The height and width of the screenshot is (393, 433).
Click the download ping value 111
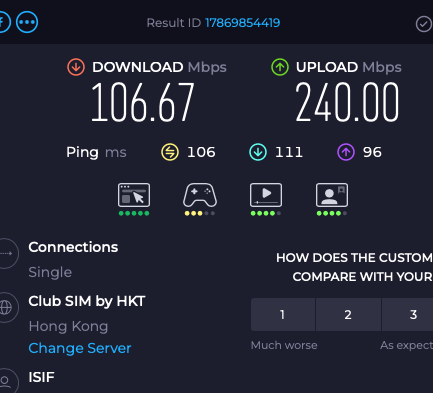click(x=289, y=152)
